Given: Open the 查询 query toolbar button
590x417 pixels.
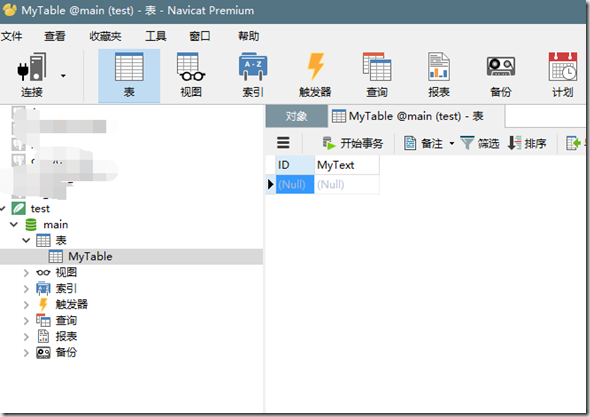Looking at the screenshot, I should click(x=377, y=76).
